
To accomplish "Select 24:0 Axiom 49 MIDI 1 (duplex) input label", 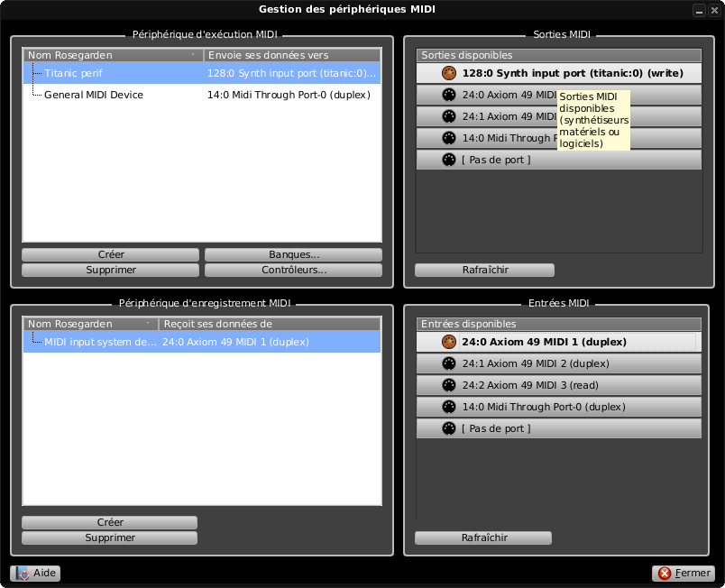I will (x=545, y=342).
